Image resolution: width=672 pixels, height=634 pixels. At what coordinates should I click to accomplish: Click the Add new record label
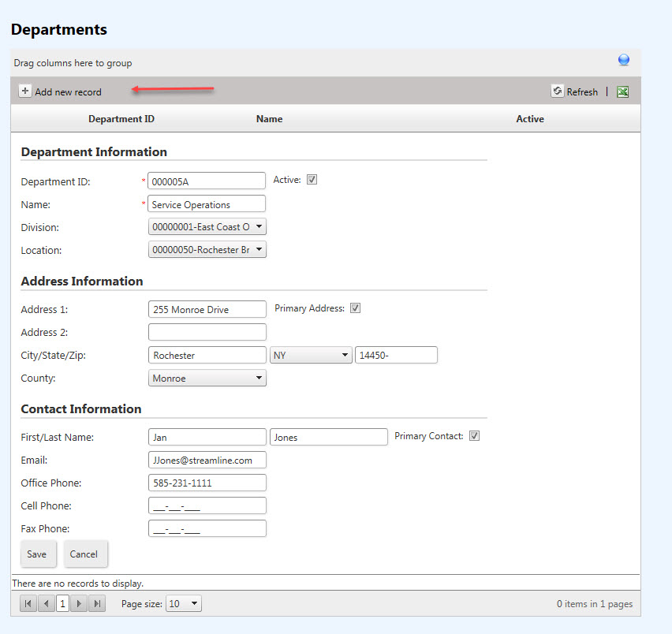click(x=68, y=92)
